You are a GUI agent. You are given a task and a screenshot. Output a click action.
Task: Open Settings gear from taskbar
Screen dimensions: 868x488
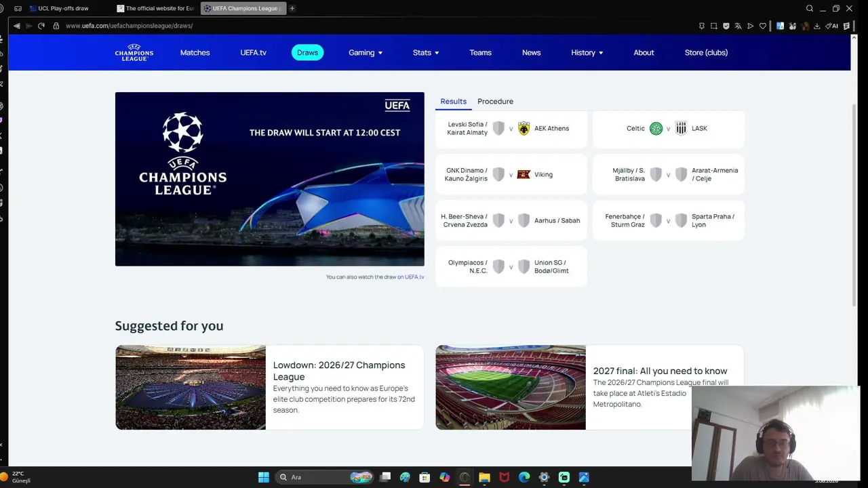pos(544,477)
